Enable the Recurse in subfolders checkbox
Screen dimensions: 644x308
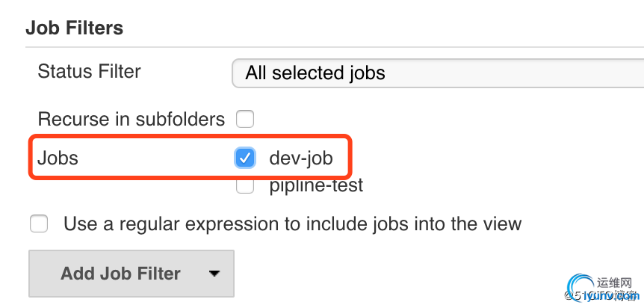[245, 120]
